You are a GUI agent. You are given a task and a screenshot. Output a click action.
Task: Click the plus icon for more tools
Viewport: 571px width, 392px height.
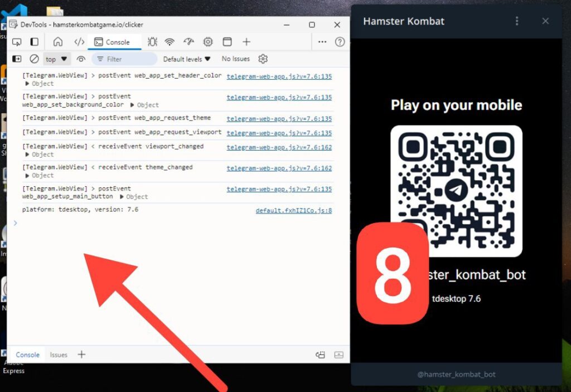point(246,42)
